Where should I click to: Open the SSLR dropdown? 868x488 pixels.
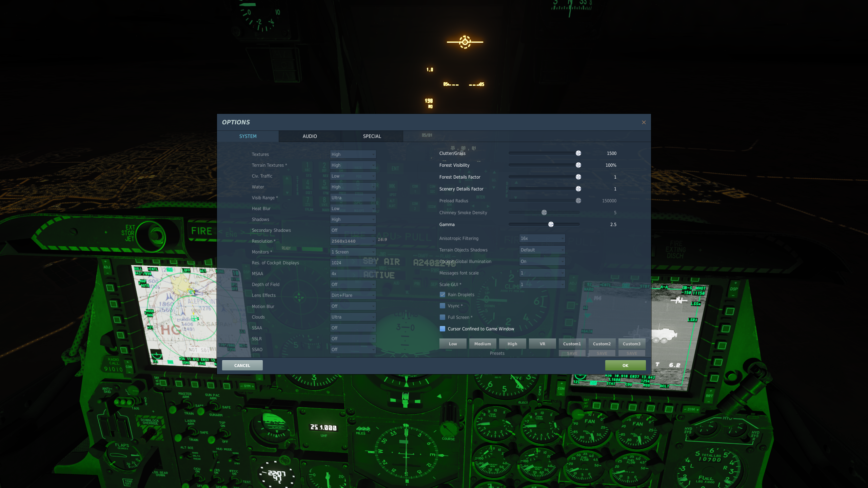tap(353, 339)
